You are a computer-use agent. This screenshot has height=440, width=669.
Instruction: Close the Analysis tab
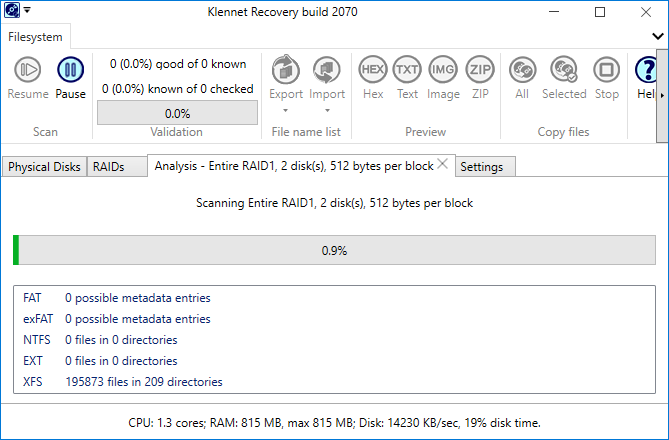point(443,163)
